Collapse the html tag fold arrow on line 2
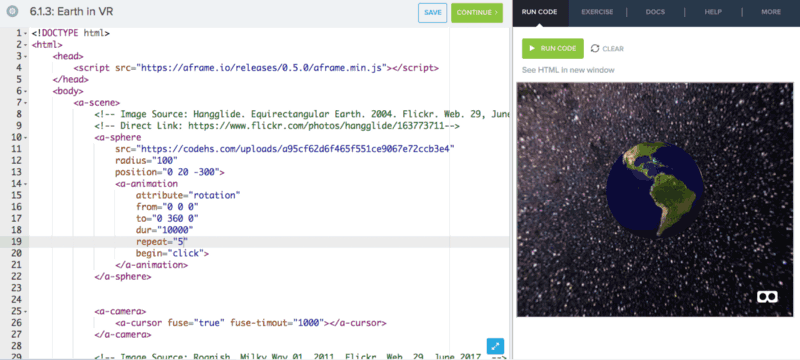Viewport: 800px width, 360px height. tap(26, 45)
